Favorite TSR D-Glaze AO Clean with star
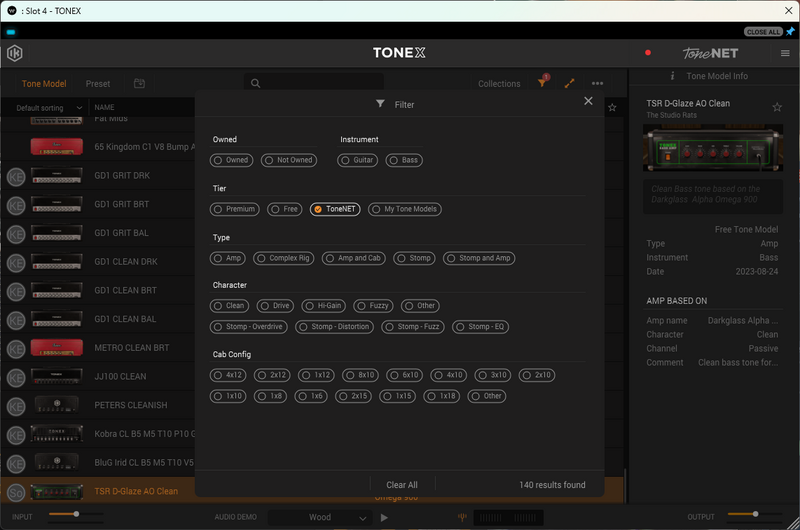 pyautogui.click(x=777, y=107)
